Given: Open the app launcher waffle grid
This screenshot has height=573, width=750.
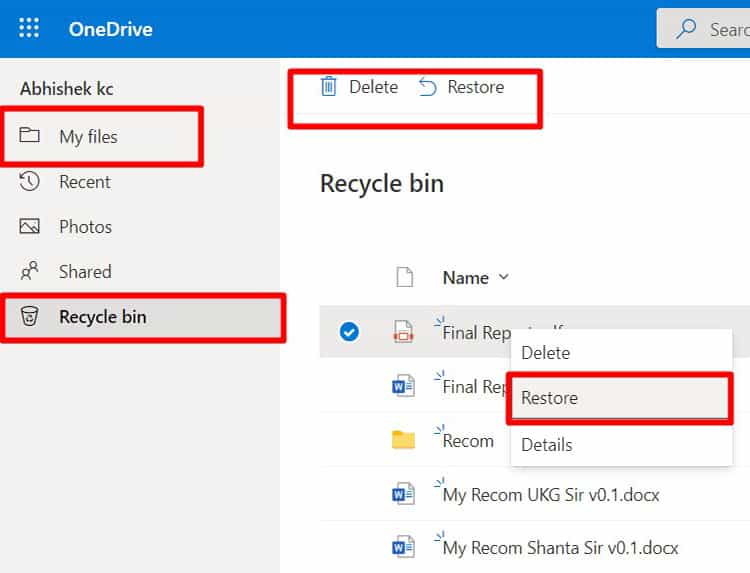Looking at the screenshot, I should (29, 28).
